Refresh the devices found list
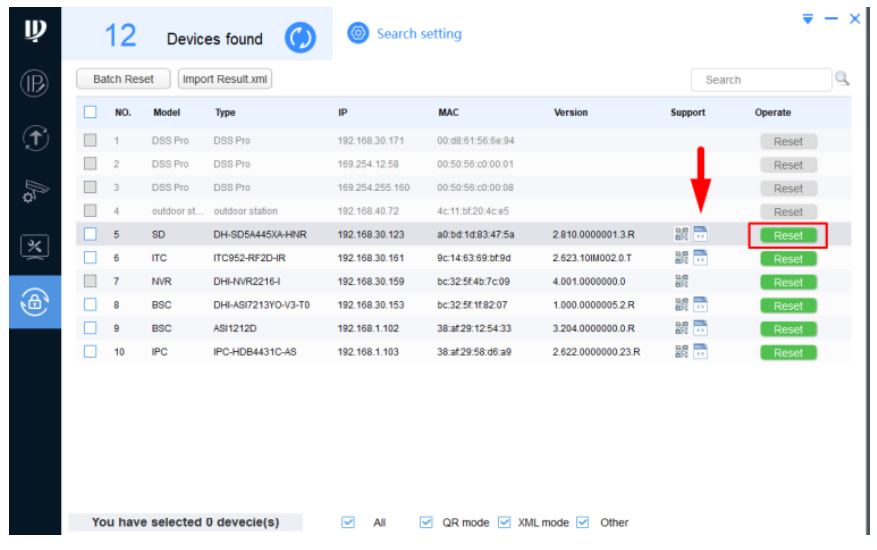This screenshot has width=877, height=550. (x=300, y=38)
